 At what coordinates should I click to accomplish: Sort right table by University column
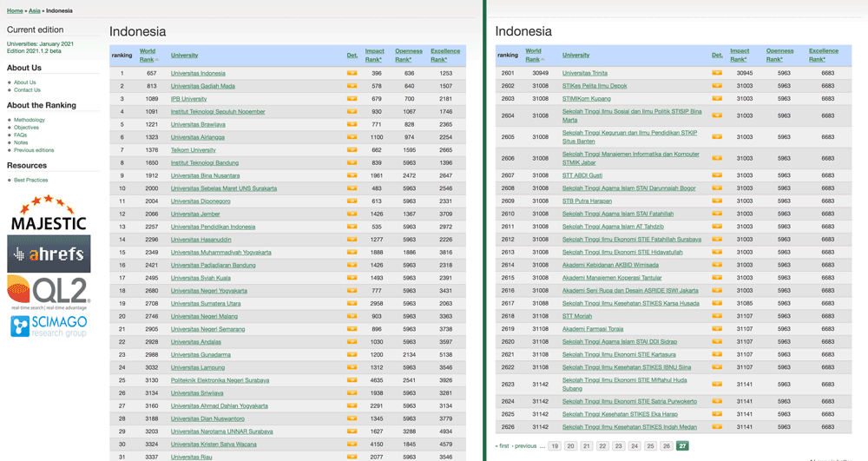tap(575, 56)
